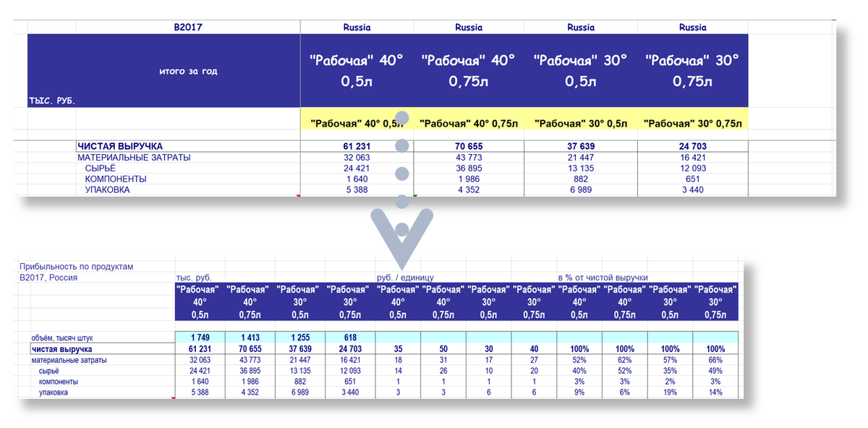
Task: Select value 6 989 in the upper table
Action: (x=582, y=190)
